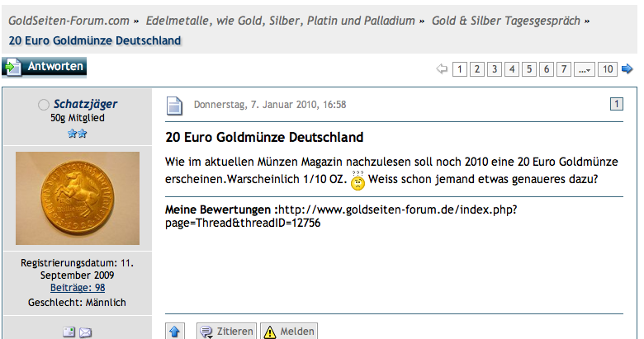Image resolution: width=644 pixels, height=339 pixels.
Task: Open page 6 of thread
Action: click(547, 69)
